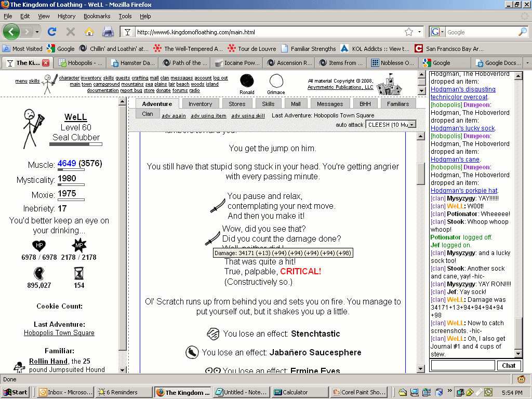532x399 pixels.
Task: Click the green back arrow button
Action: pyautogui.click(x=11, y=32)
